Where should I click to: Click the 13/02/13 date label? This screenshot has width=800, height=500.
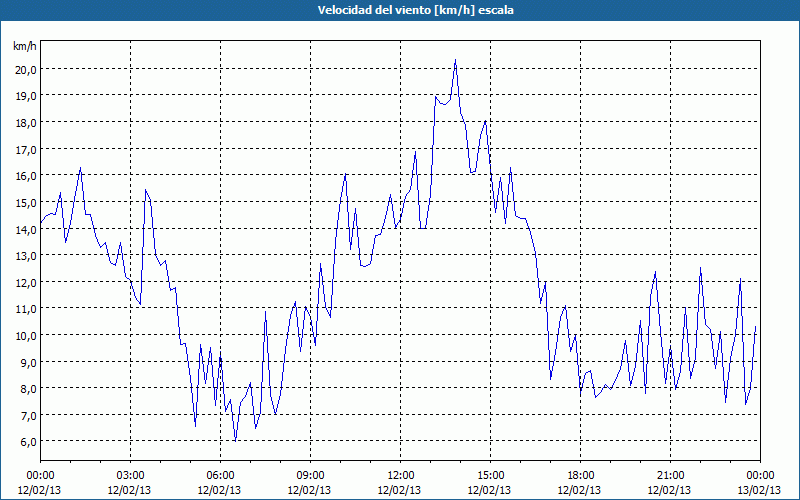(x=760, y=490)
